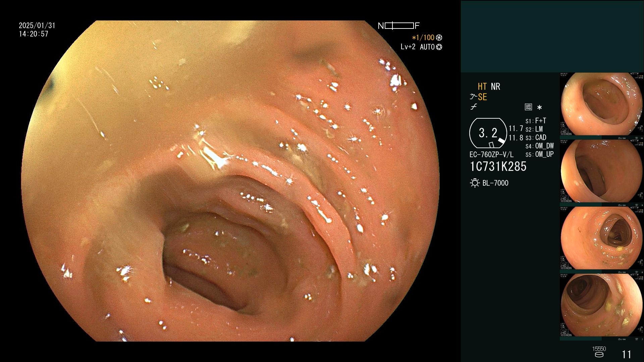Open the sliders settings icon
This screenshot has height=362, width=644.
(x=528, y=107)
